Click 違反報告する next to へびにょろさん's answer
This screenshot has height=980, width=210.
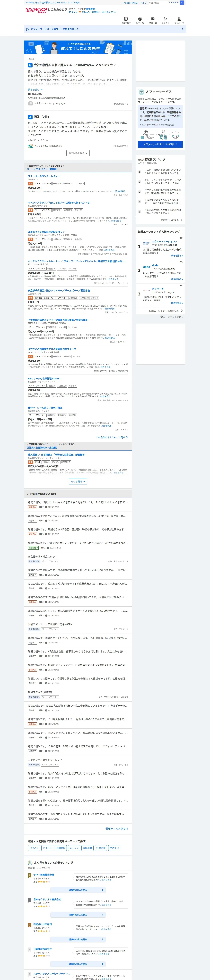(121, 146)
